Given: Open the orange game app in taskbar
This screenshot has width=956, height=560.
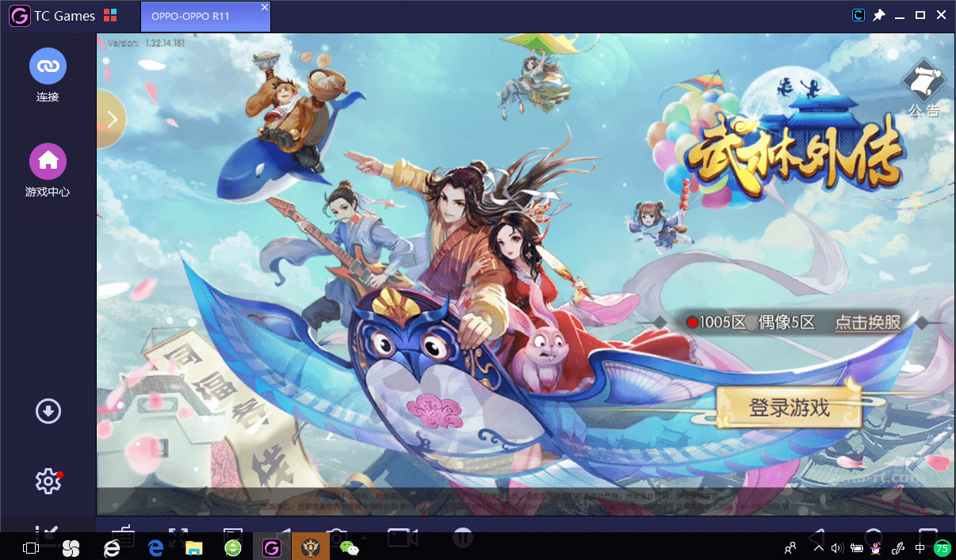Looking at the screenshot, I should point(311,547).
